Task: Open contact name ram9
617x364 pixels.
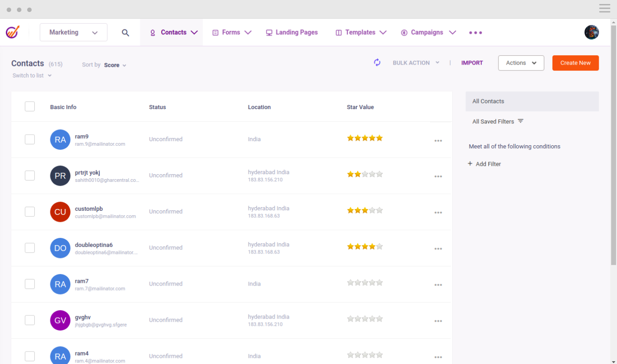Action: (x=82, y=136)
